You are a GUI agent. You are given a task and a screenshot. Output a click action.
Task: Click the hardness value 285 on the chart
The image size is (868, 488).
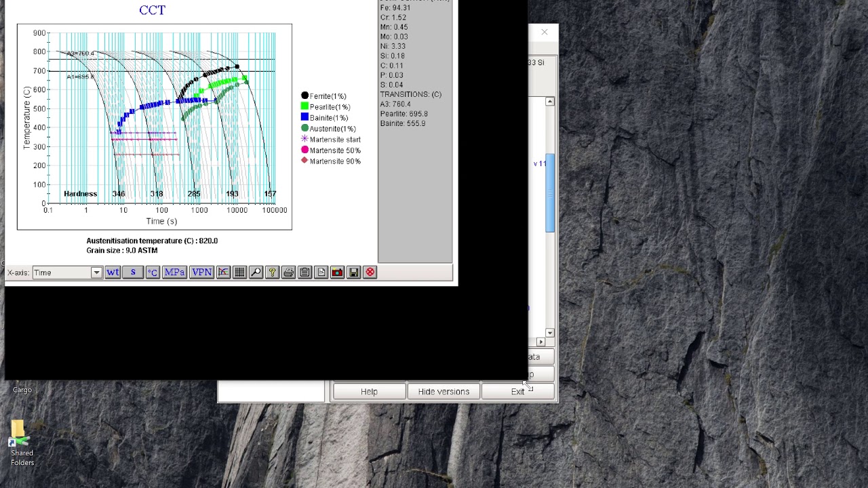(194, 194)
